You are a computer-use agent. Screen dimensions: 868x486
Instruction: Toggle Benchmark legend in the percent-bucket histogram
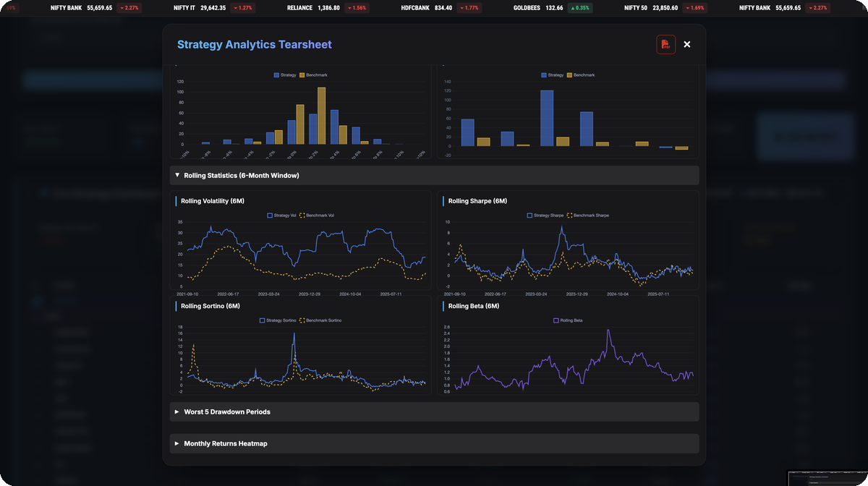tap(313, 75)
